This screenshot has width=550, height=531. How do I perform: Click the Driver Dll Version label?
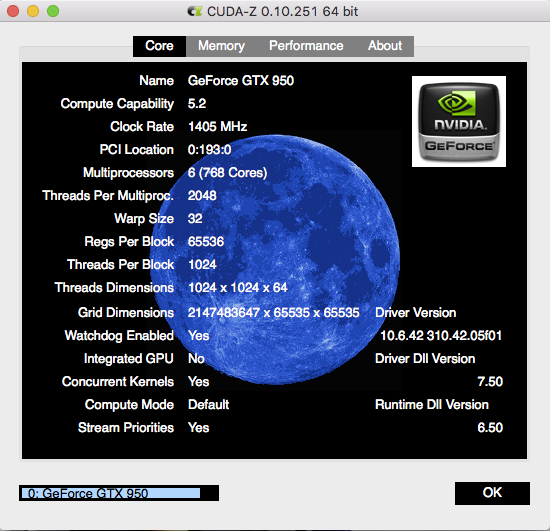tap(425, 359)
